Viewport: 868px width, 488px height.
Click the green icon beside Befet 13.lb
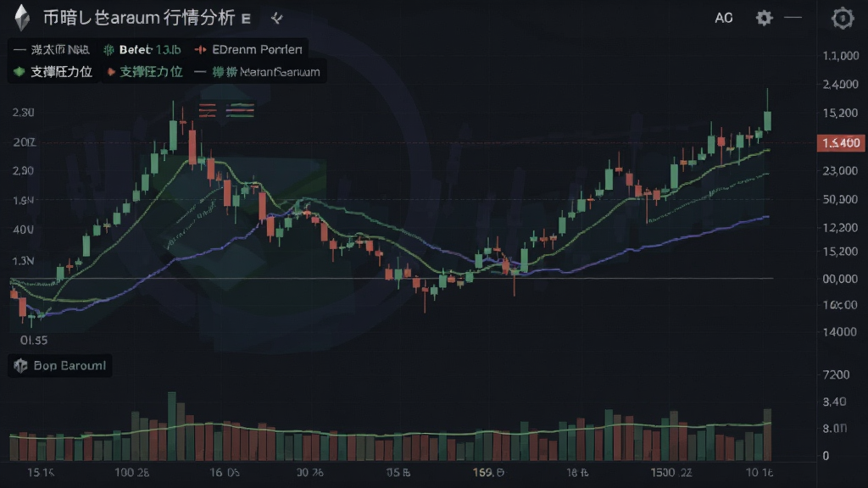tap(108, 50)
